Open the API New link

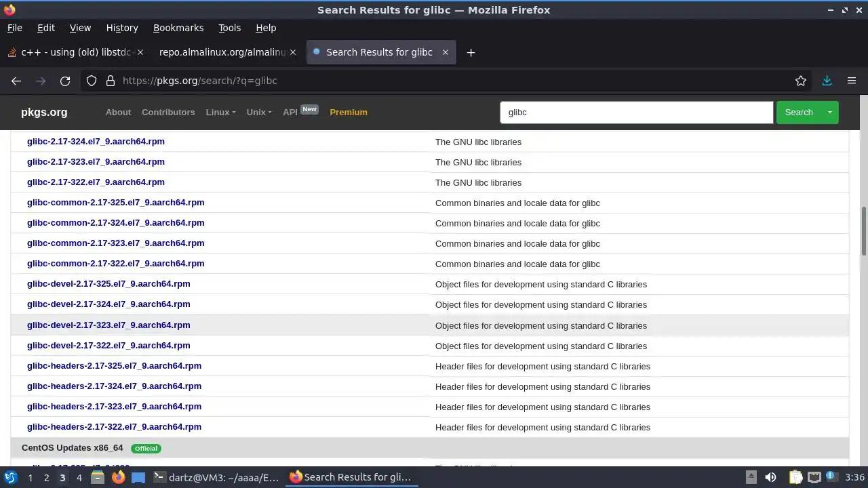click(300, 112)
